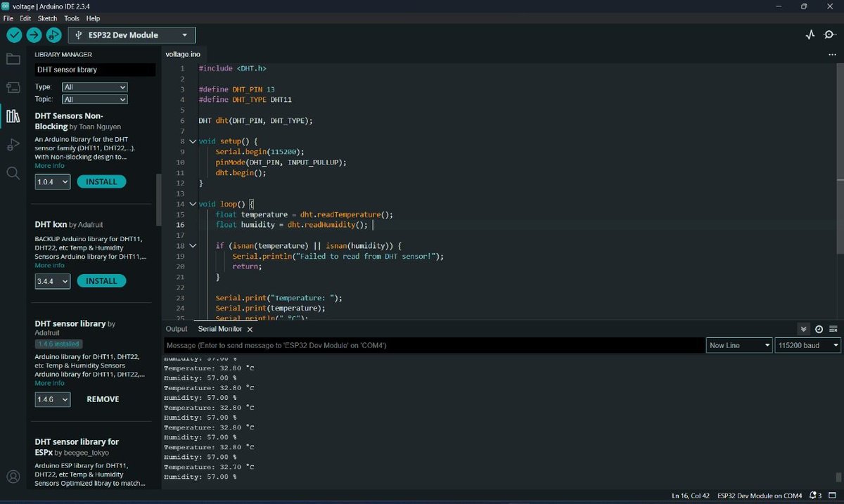Open version 1.0.4 dropdown for DHT Sensors Non-Blocking
This screenshot has height=504, width=844.
coord(53,182)
